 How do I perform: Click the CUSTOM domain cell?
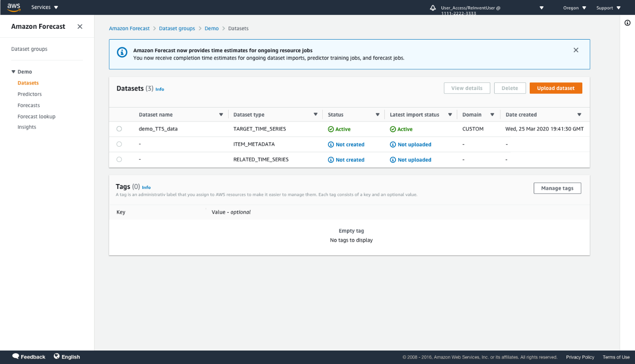coord(473,129)
